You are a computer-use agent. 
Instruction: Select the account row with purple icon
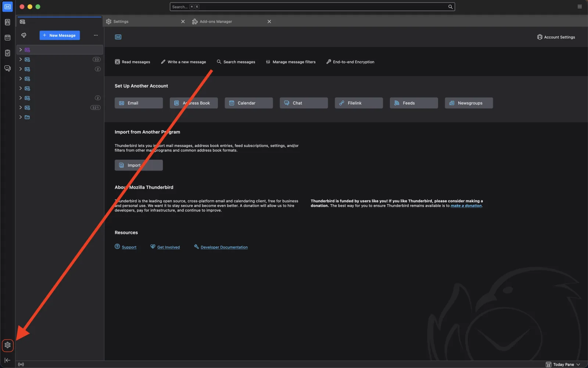[60, 50]
